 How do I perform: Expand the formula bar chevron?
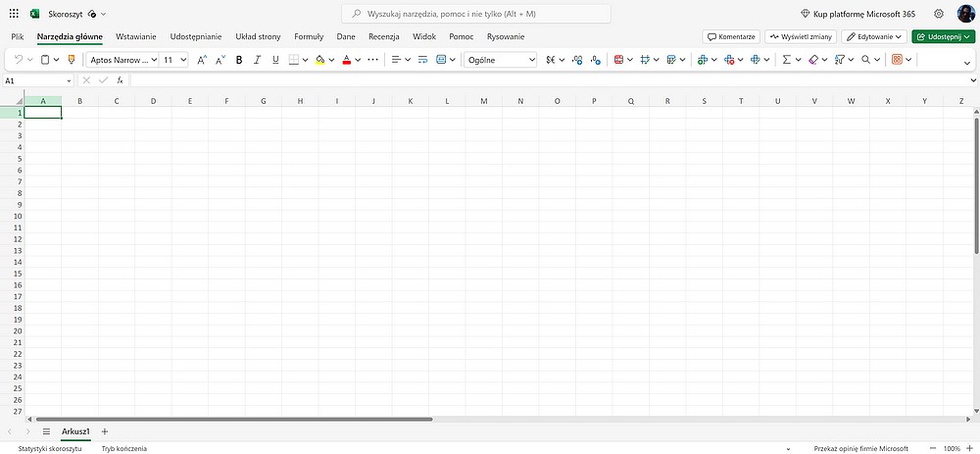(x=973, y=80)
